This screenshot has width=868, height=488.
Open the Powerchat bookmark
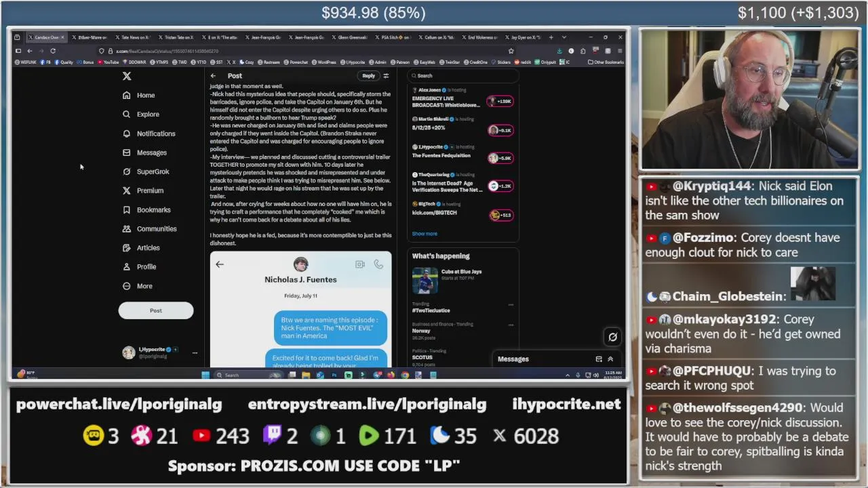click(x=296, y=62)
